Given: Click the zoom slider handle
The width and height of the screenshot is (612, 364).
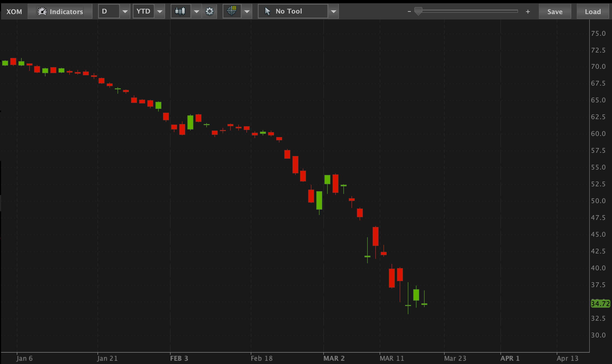Looking at the screenshot, I should coord(418,11).
